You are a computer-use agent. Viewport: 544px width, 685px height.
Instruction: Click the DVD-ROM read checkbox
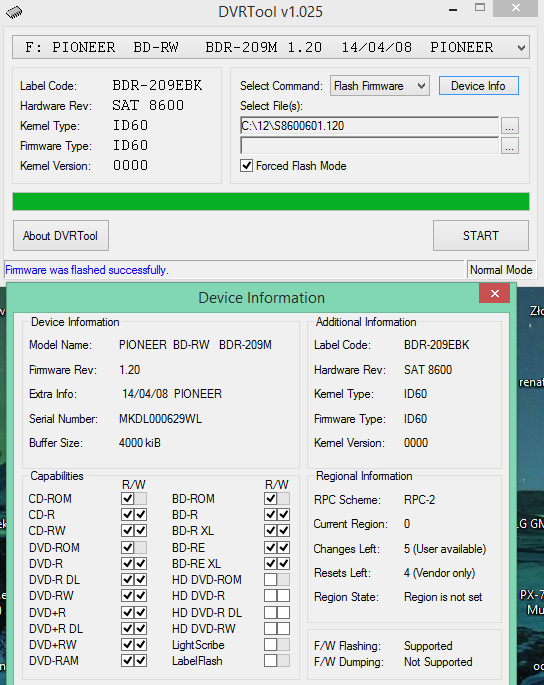pos(127,547)
